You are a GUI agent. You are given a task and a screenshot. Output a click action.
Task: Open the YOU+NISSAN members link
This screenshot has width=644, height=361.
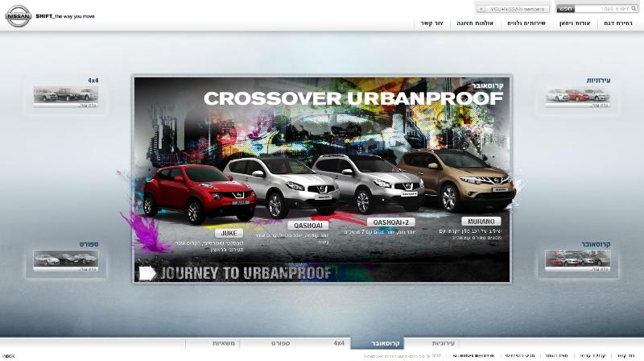[513, 9]
